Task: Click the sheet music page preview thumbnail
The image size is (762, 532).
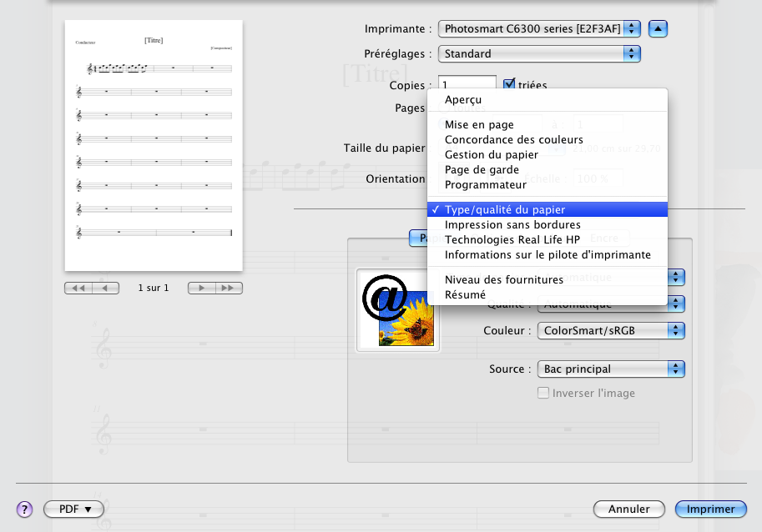Action: (154, 146)
